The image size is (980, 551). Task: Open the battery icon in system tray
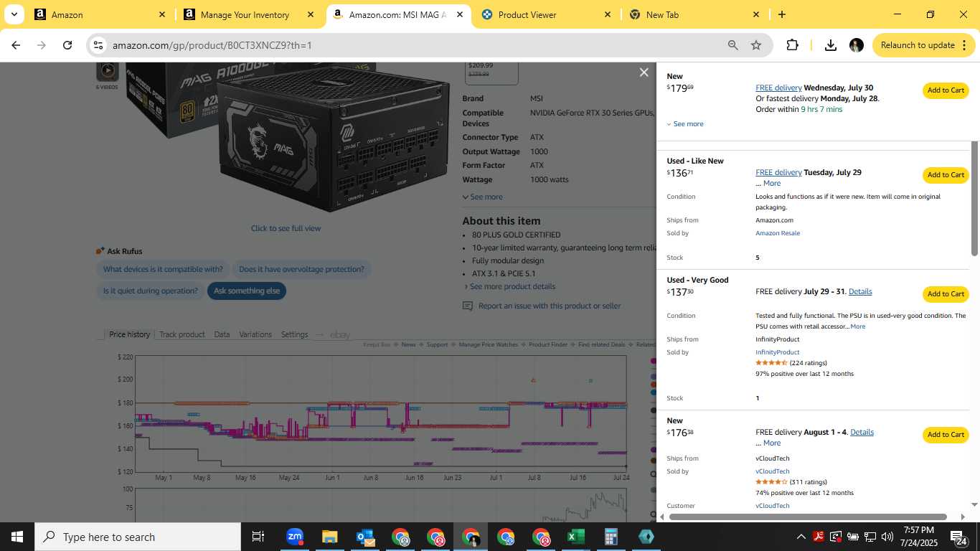853,537
